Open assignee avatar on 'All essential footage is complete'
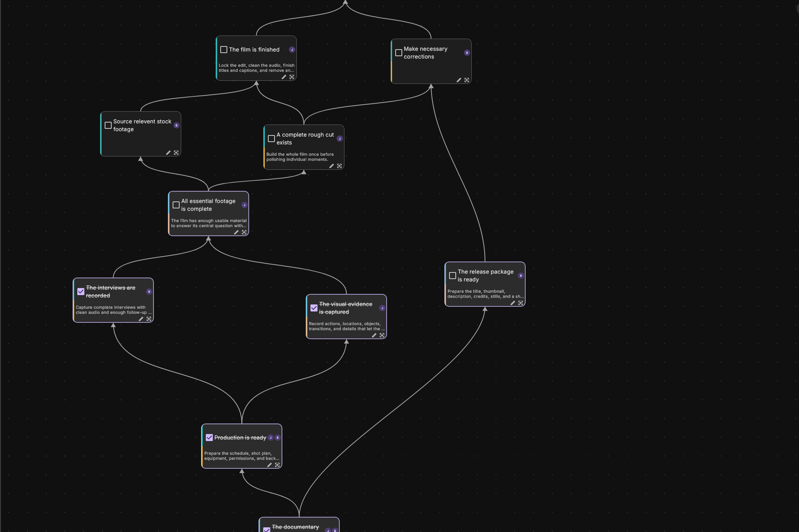The height and width of the screenshot is (532, 799). [244, 205]
